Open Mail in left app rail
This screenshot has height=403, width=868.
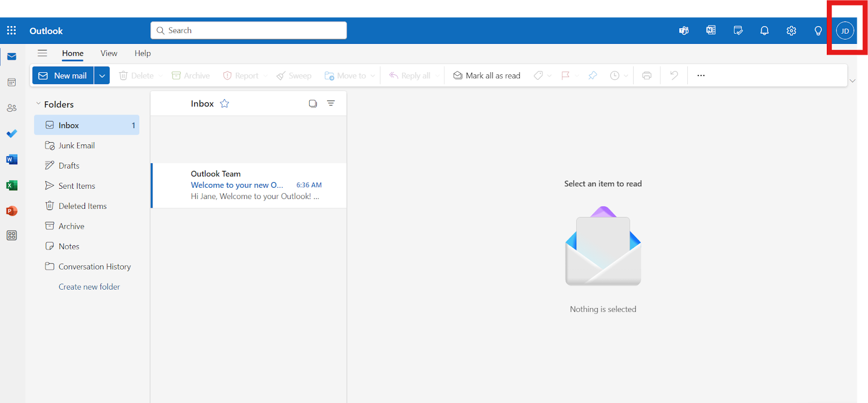(x=11, y=56)
